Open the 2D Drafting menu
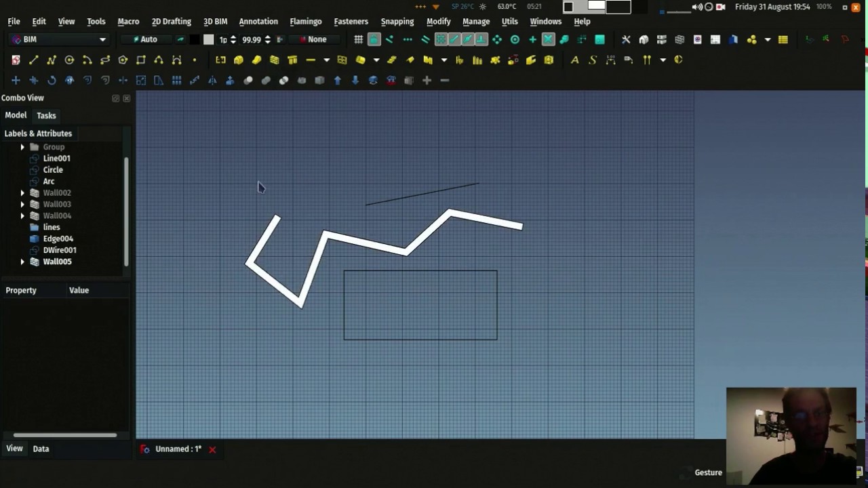The width and height of the screenshot is (868, 488). pyautogui.click(x=172, y=22)
